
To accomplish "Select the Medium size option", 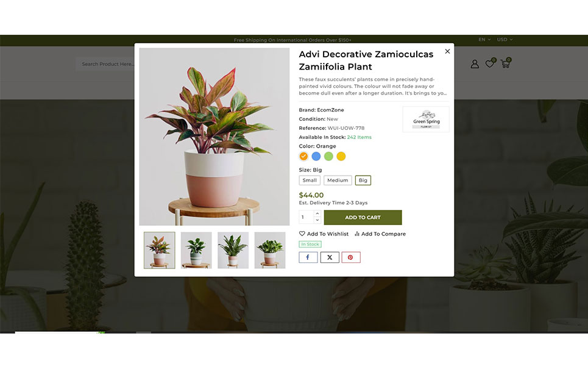I will 338,180.
